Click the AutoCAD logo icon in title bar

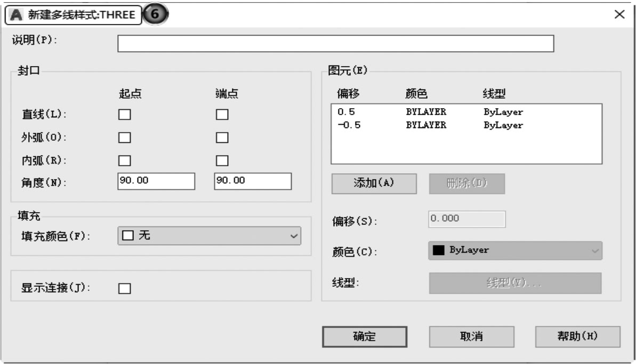17,15
